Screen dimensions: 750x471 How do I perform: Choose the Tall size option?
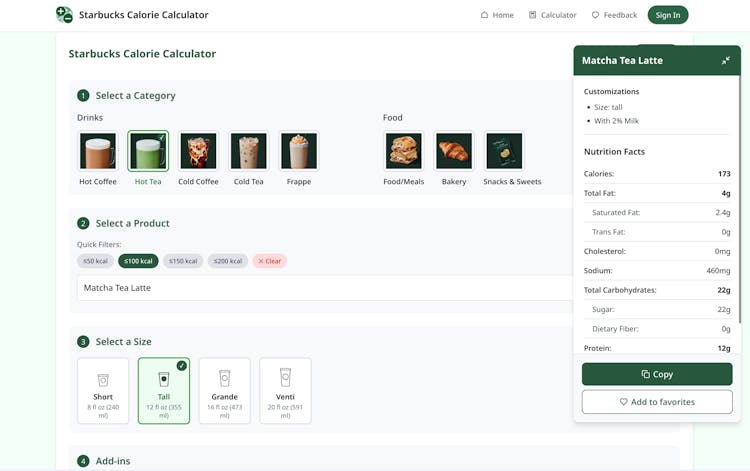coord(164,391)
